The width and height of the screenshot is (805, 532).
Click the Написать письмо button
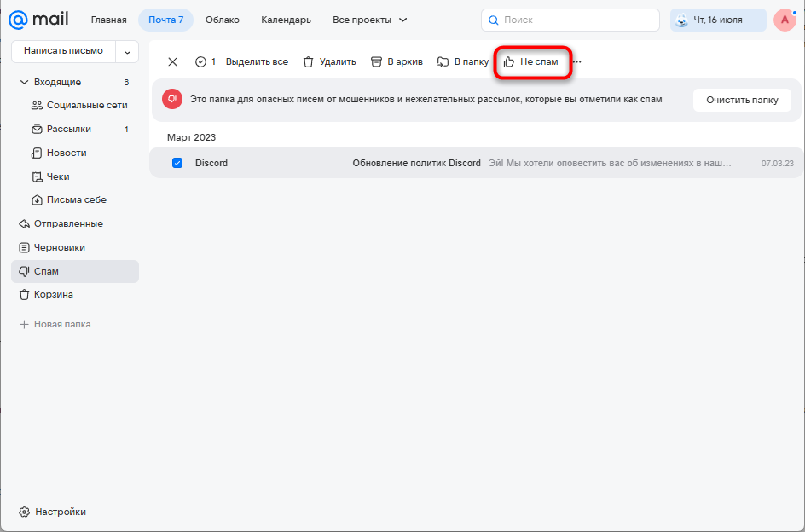64,51
